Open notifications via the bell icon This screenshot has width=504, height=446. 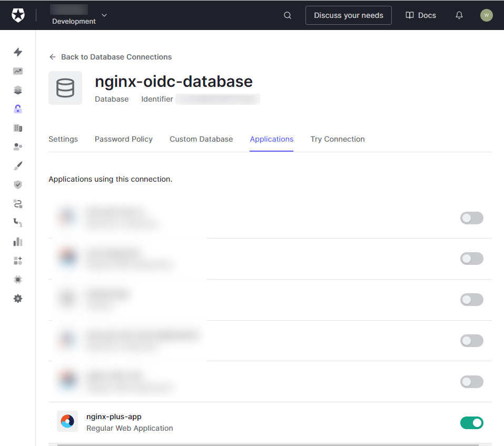tap(459, 15)
